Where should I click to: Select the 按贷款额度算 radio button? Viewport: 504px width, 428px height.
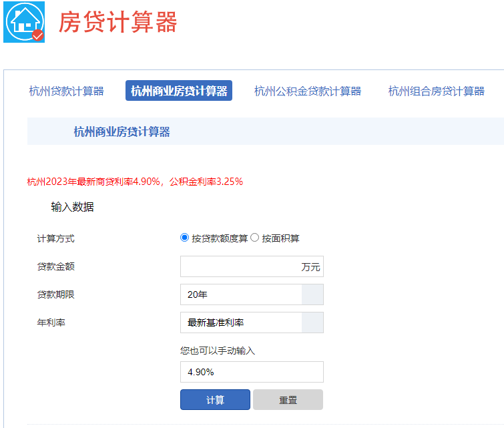[184, 238]
